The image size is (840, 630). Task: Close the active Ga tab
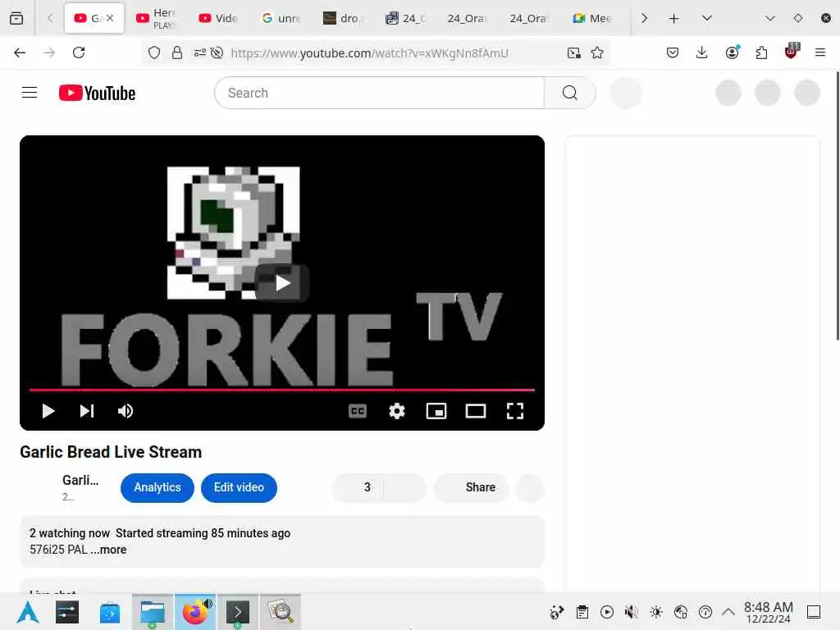point(110,18)
